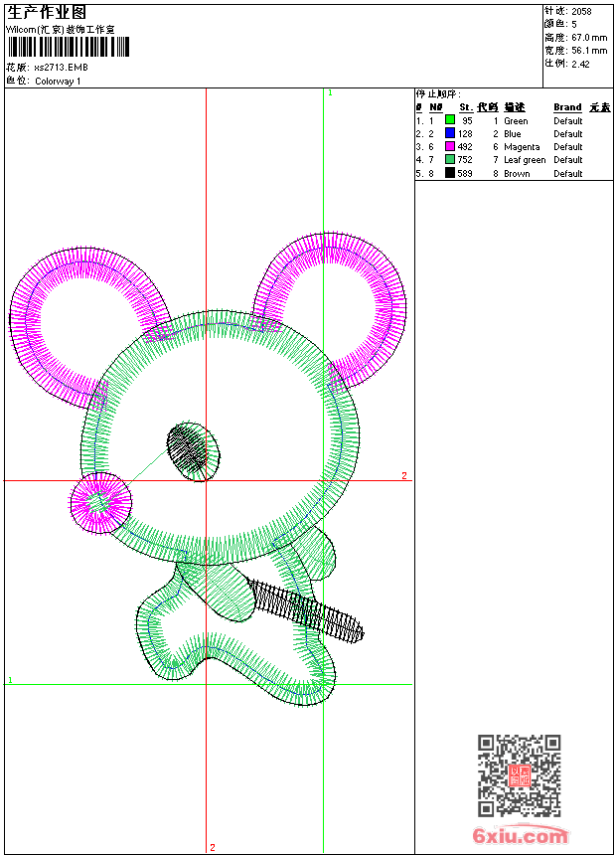Viewport: 616px width, 855px height.
Task: Click the magenta nose circle on the bear
Action: 101,503
